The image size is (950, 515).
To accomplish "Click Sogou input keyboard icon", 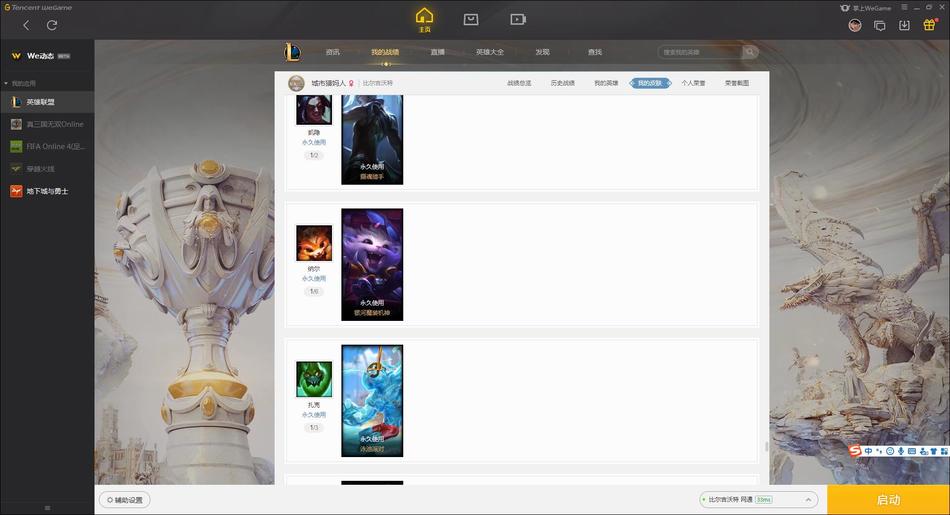I will 912,451.
